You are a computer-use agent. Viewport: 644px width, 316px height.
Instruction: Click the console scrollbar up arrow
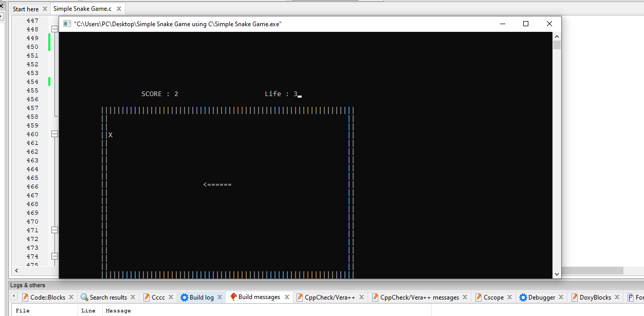[556, 36]
